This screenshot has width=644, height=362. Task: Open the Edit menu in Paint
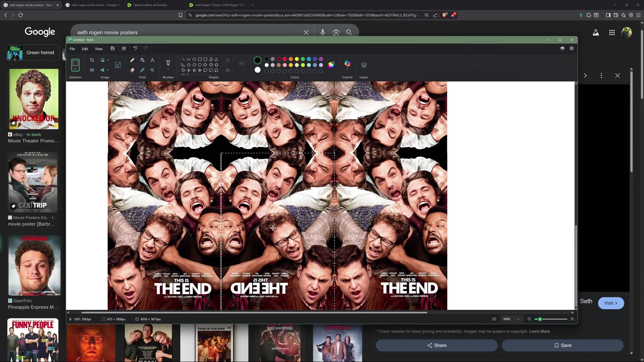[x=85, y=49]
